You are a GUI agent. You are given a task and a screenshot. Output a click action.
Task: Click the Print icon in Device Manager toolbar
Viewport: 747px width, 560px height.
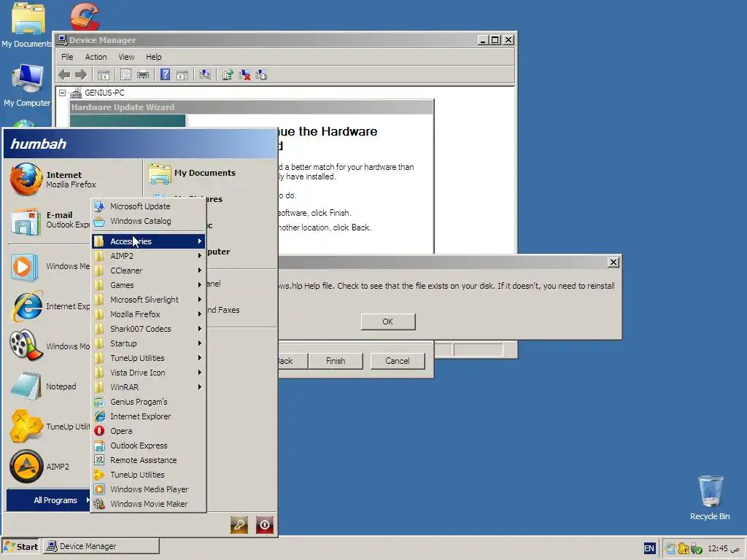[143, 75]
